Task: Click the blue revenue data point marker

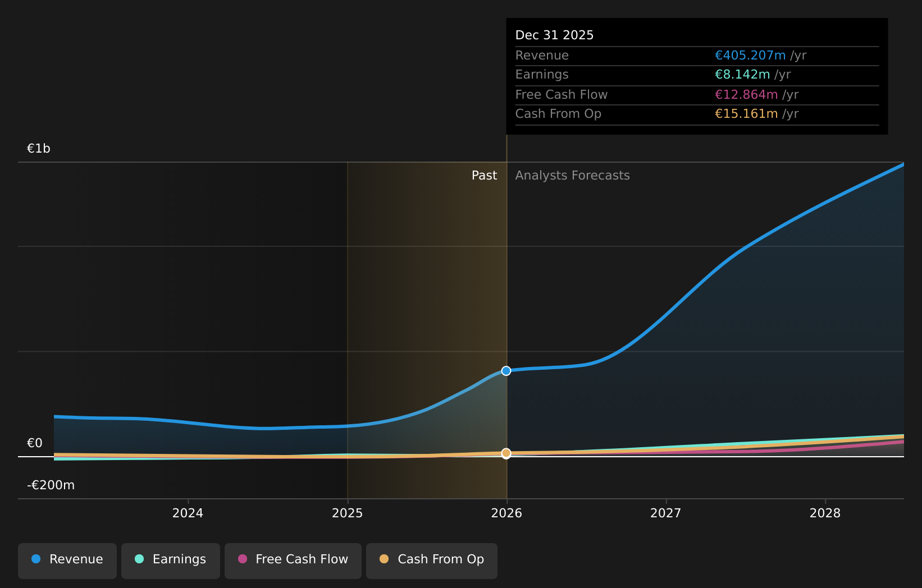Action: 506,371
